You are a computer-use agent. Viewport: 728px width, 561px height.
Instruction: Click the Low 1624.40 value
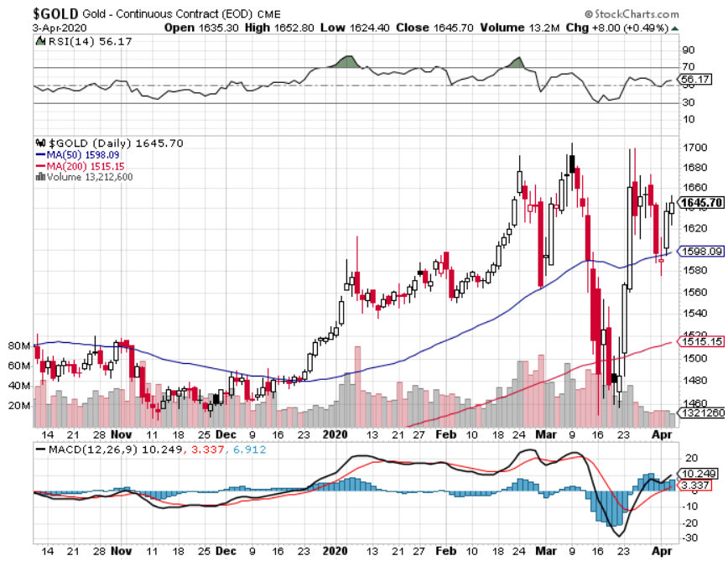[355, 28]
